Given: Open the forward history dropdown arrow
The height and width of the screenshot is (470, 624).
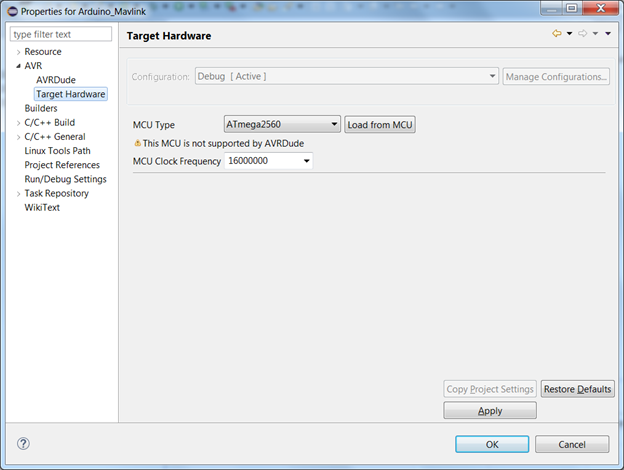Looking at the screenshot, I should point(595,34).
